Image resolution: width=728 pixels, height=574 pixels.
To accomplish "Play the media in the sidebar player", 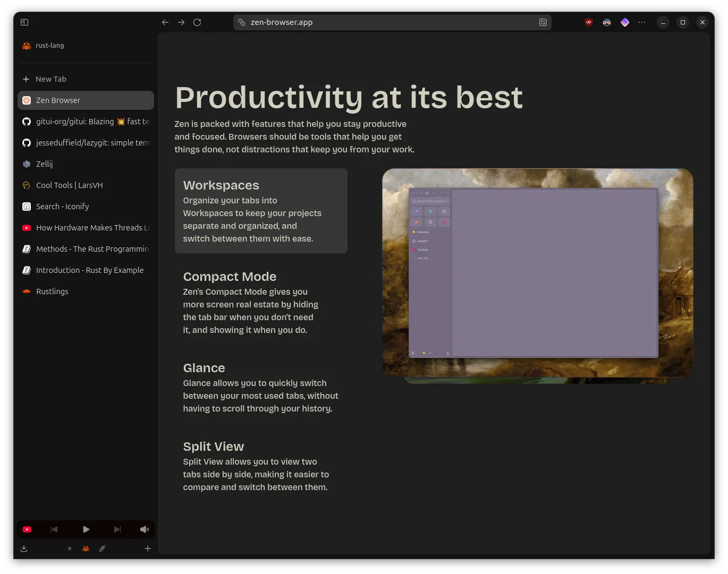I will 86,529.
